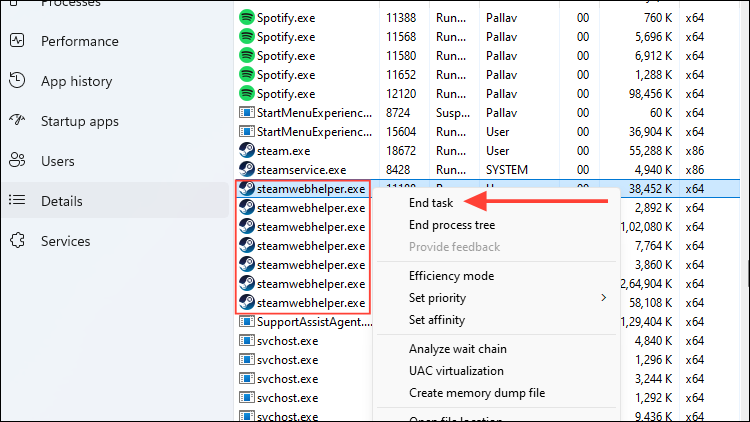Click Spotify icon for PID 12120

tap(246, 93)
